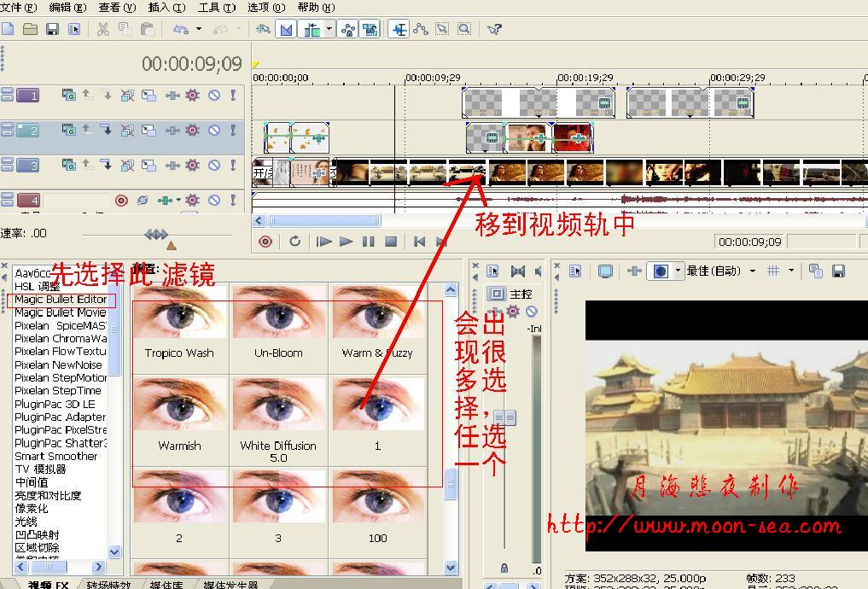Open the 查看 menu
Viewport: 868px width, 589px height.
point(117,7)
